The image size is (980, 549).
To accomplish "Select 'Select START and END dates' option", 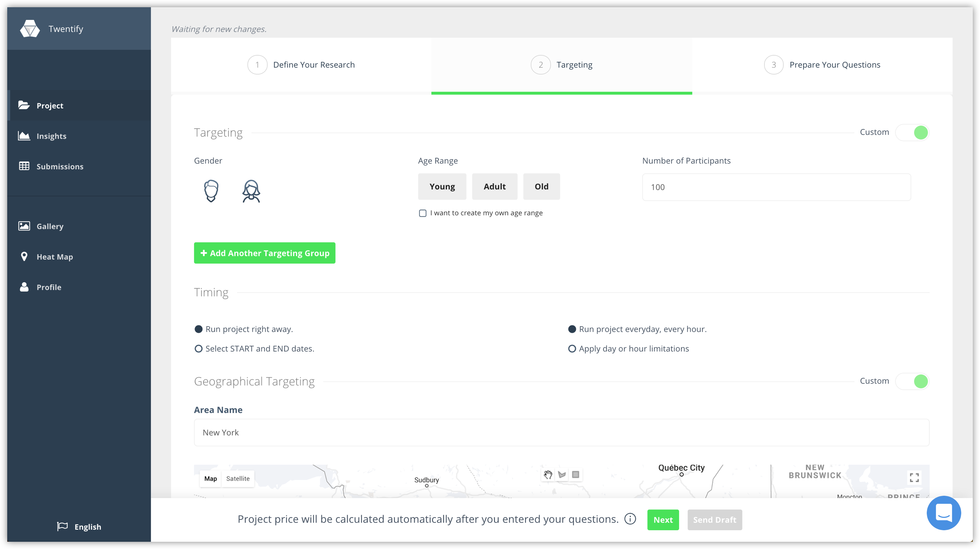I will point(199,349).
